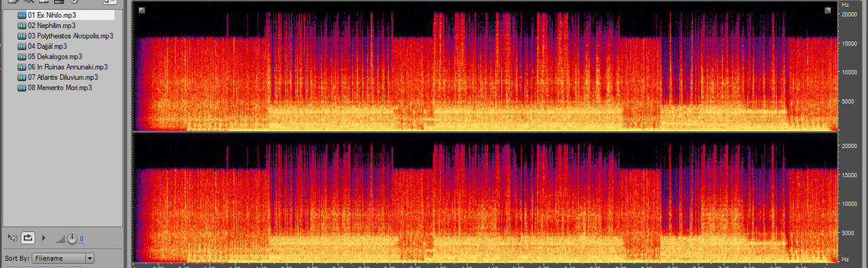Click the top-right corner icon of spectrogram

(828, 10)
